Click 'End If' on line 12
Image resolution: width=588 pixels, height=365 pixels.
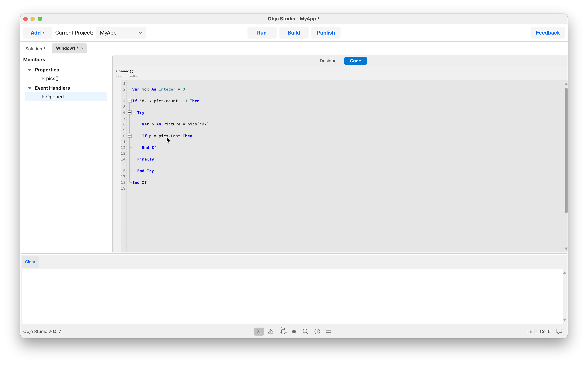[x=149, y=147]
